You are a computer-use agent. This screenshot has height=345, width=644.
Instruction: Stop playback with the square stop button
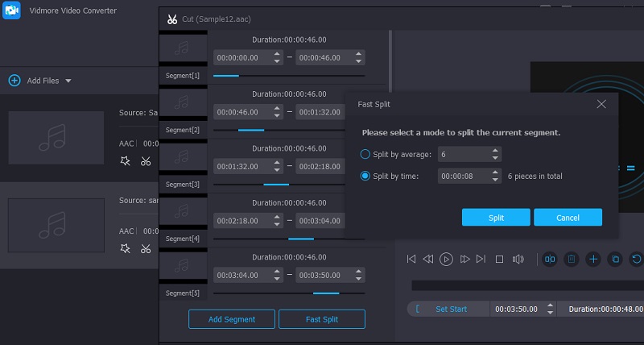499,259
